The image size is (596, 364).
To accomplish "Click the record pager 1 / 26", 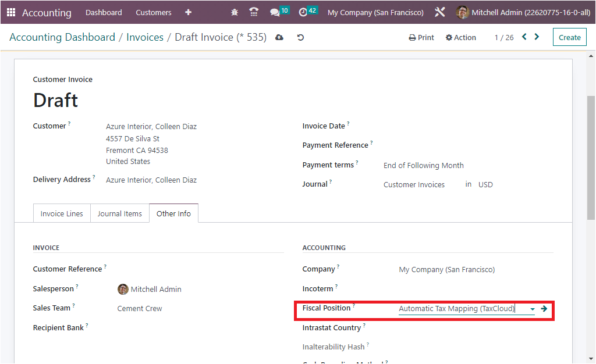I will pyautogui.click(x=504, y=37).
